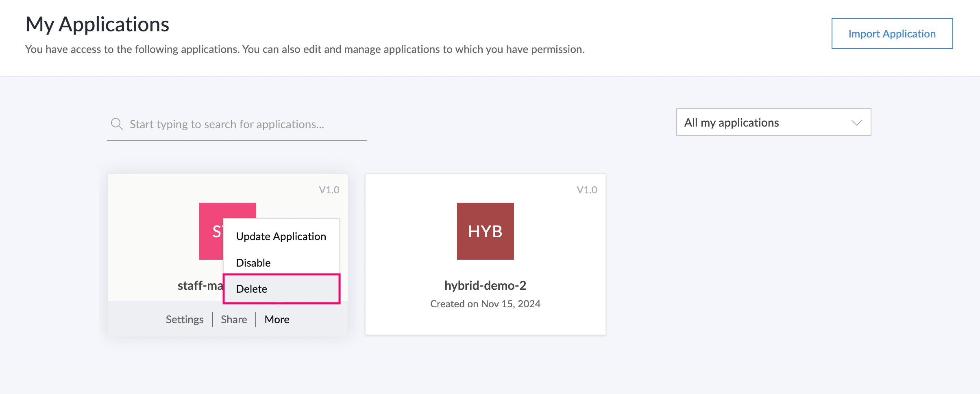Toggle the More options menu
The width and height of the screenshot is (980, 394).
pyautogui.click(x=277, y=320)
